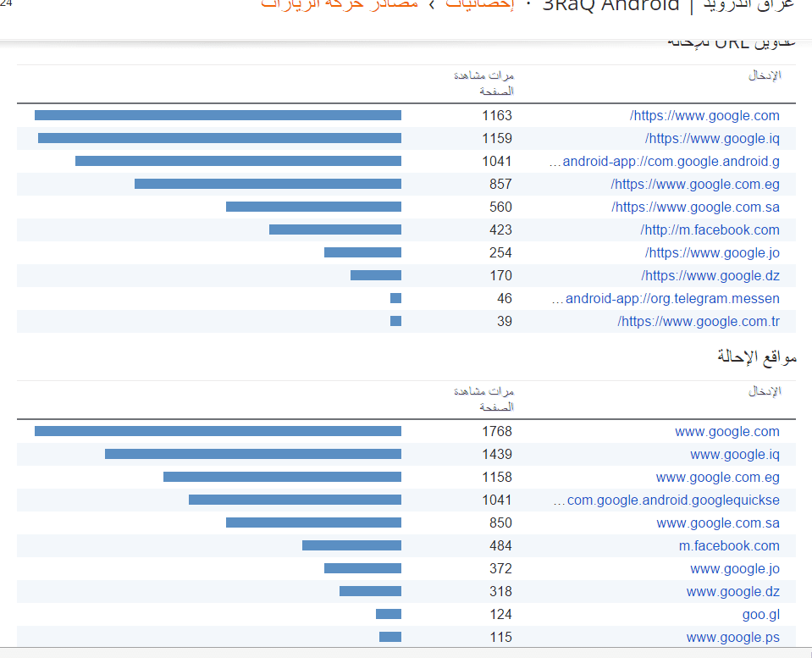The height and width of the screenshot is (658, 812).
Task: Click the orange إحصائيات breadcrumb link
Action: pos(479,5)
